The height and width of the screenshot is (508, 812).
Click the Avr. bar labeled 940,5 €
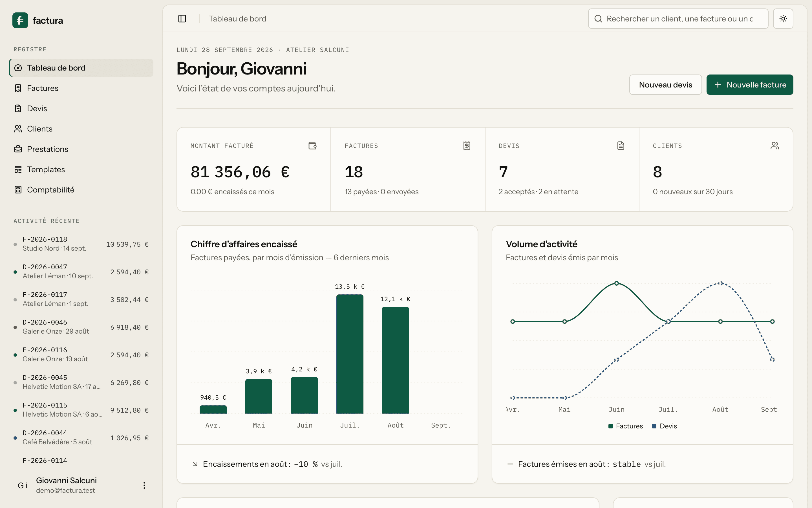pyautogui.click(x=213, y=410)
